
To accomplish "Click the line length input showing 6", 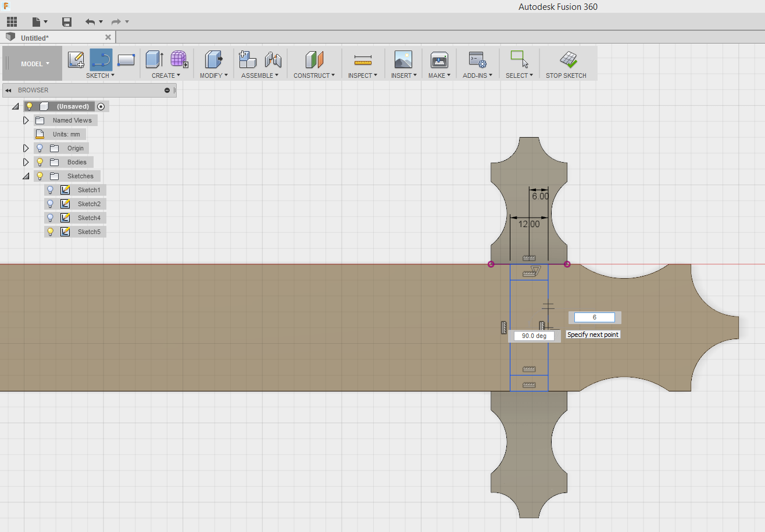I will pyautogui.click(x=594, y=317).
